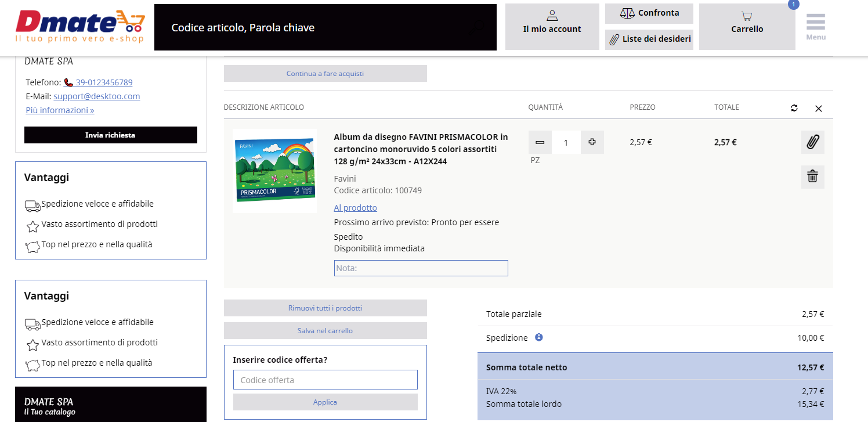Click Rimuovi tutti i prodotti
This screenshot has width=868, height=422.
[325, 308]
